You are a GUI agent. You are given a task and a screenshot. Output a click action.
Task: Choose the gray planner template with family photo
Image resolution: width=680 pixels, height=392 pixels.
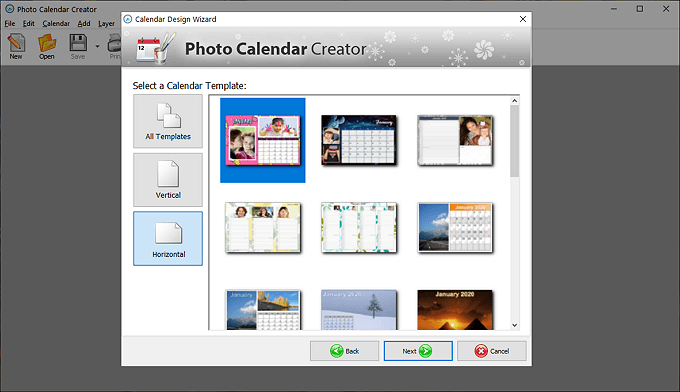[x=455, y=140]
